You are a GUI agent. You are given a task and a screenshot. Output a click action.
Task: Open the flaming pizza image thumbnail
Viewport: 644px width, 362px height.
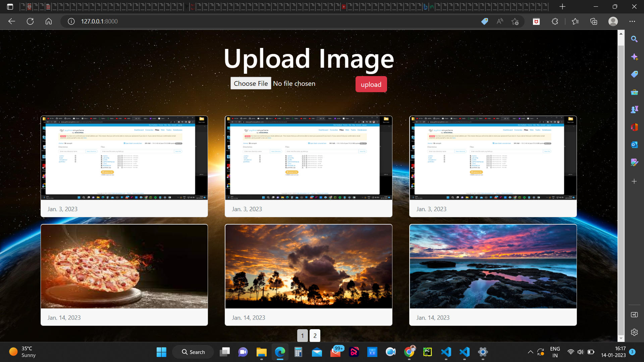point(124,266)
